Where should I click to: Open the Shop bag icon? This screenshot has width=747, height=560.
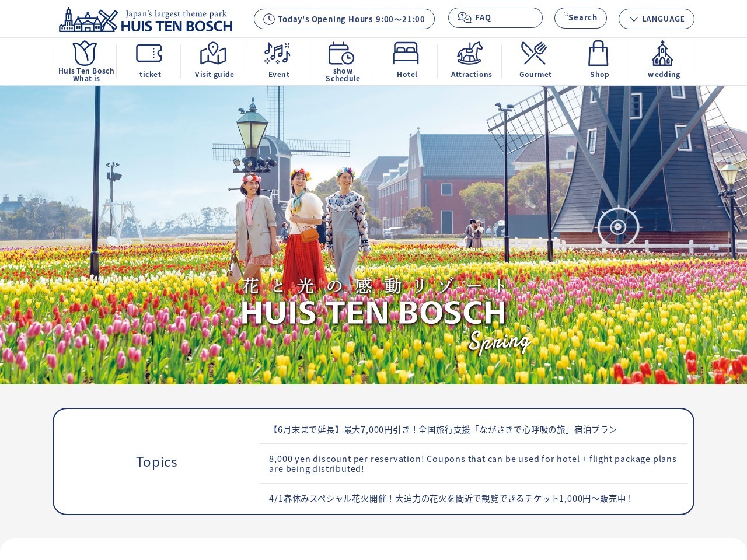(x=598, y=53)
